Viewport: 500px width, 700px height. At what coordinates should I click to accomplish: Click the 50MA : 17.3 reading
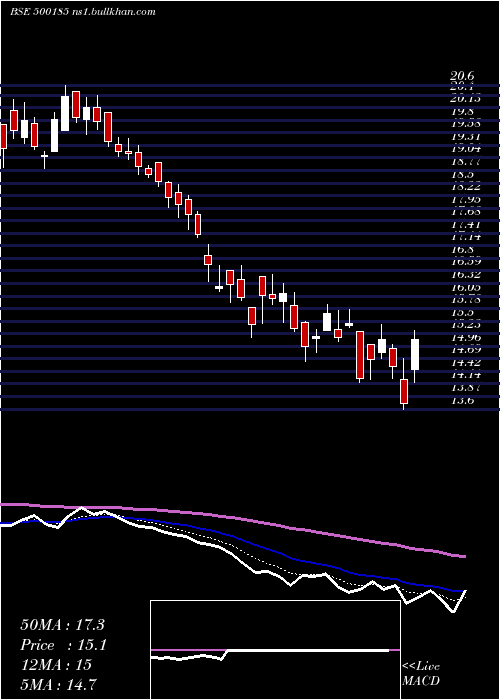tap(62, 625)
